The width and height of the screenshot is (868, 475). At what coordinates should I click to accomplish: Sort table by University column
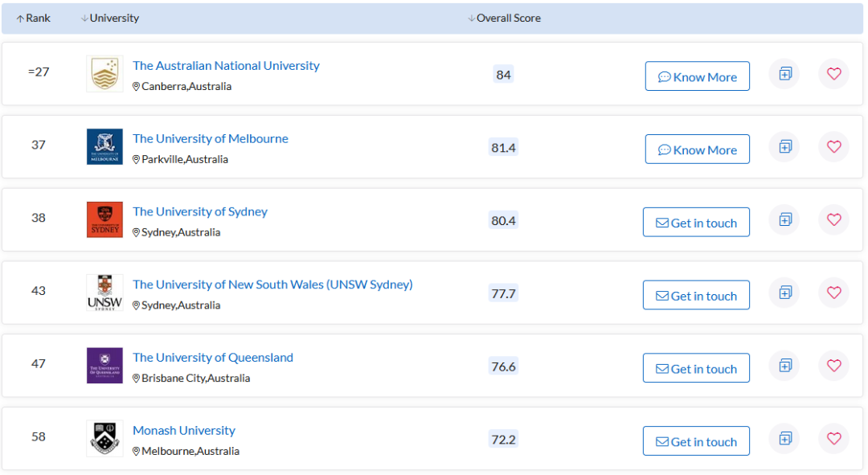pos(109,18)
